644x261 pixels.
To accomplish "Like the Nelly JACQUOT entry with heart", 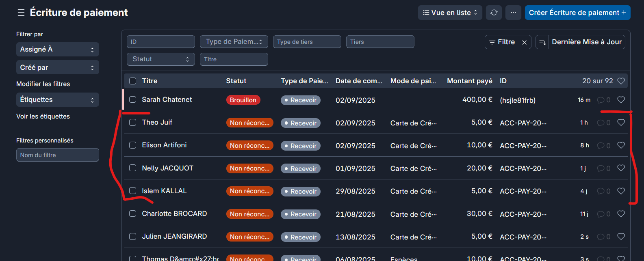I will (621, 168).
